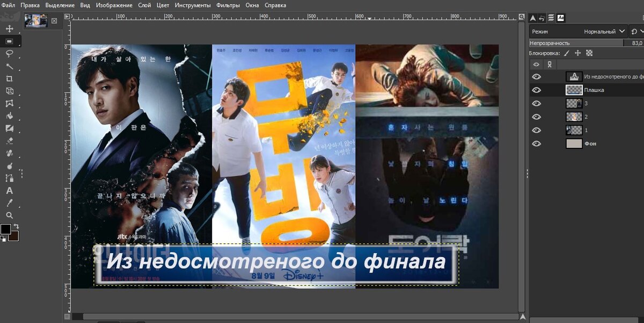The height and width of the screenshot is (323, 644).
Task: Select the Fuzzy Select magic wand tool
Action: click(x=9, y=66)
